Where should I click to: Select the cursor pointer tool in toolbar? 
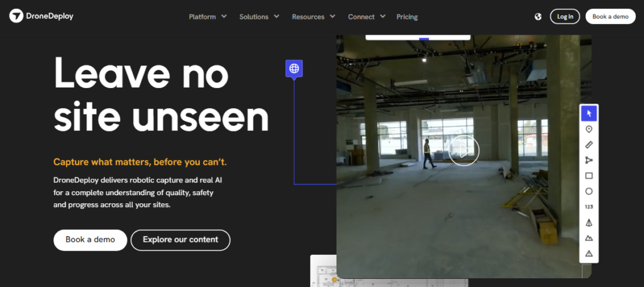tap(589, 113)
